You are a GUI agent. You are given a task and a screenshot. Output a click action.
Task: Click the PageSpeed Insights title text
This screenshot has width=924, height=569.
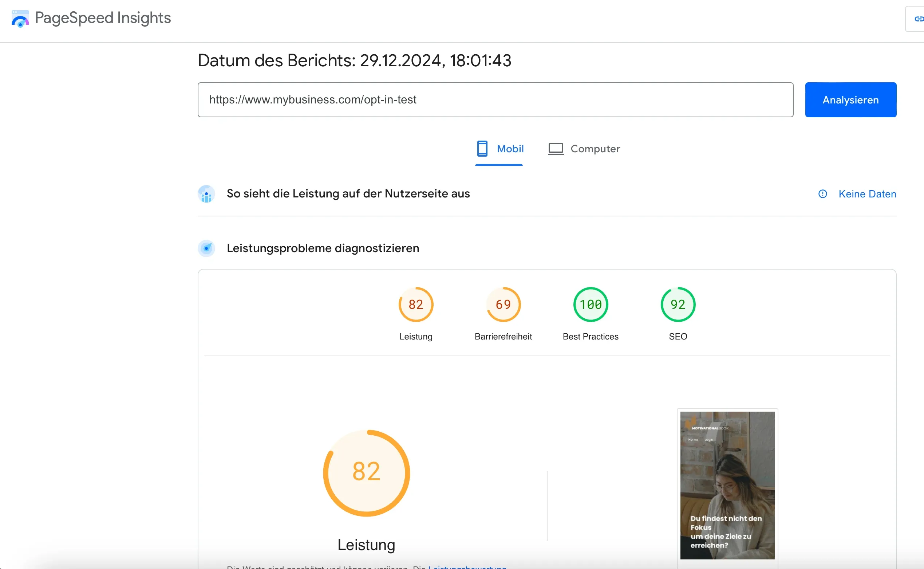pos(102,18)
